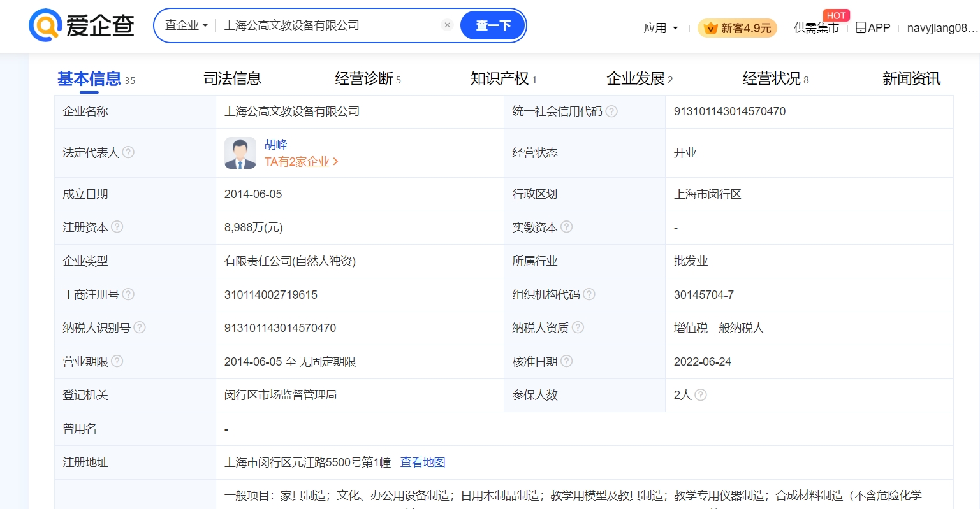Click credit code 913101143014570470 in the first row
Screen dimensions: 980x509
729,111
